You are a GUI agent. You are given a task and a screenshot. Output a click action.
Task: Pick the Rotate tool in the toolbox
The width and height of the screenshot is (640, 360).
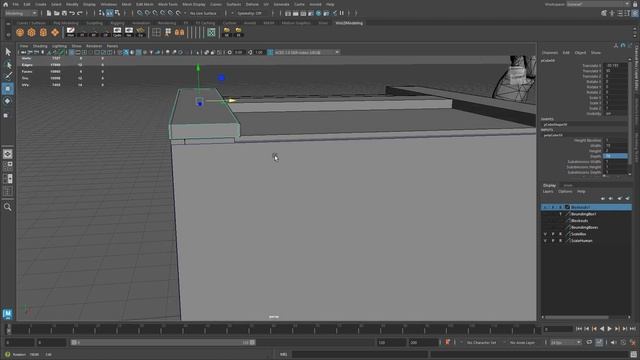click(8, 101)
